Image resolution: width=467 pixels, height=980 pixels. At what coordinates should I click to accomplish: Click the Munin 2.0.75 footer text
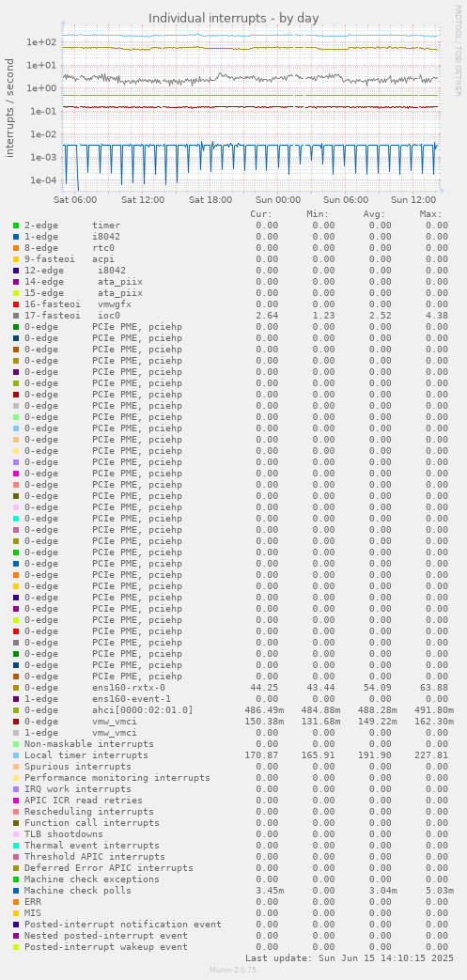(x=233, y=970)
